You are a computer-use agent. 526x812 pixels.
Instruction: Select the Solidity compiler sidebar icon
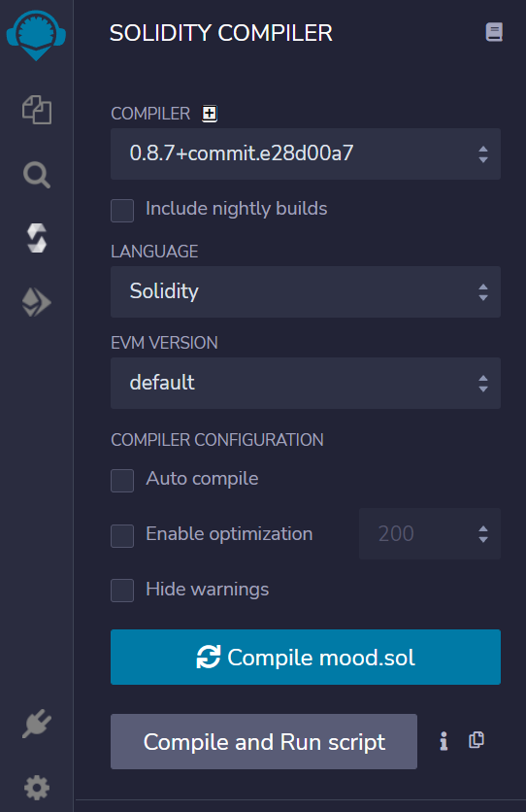coord(37,238)
